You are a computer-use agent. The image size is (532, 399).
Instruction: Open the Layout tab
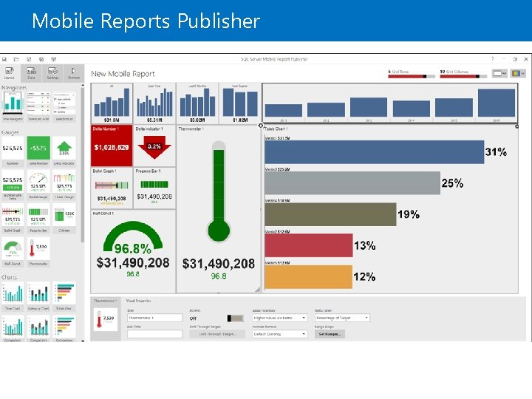click(x=10, y=73)
